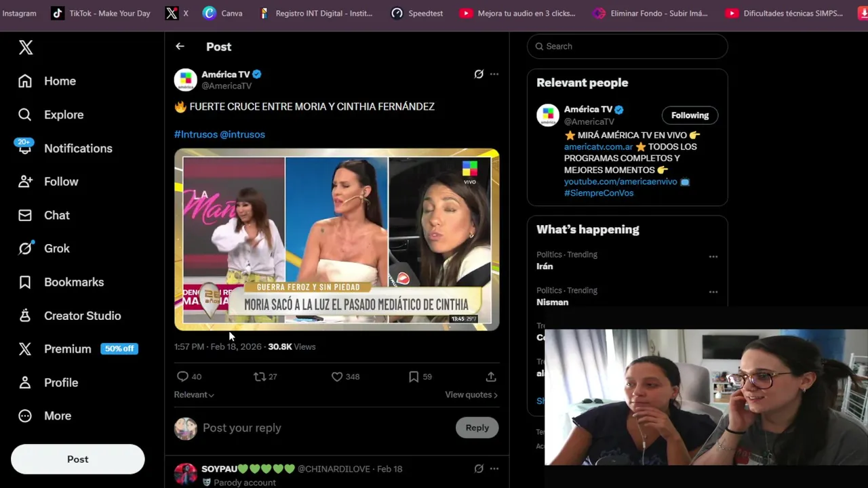This screenshot has width=868, height=488.
Task: Click the X logo in sidebar
Action: [x=26, y=47]
